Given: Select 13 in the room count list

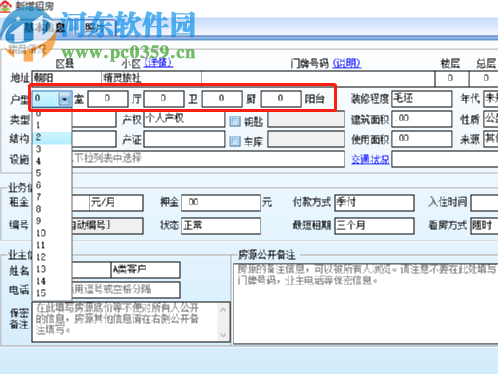Looking at the screenshot, I should click(x=52, y=269).
